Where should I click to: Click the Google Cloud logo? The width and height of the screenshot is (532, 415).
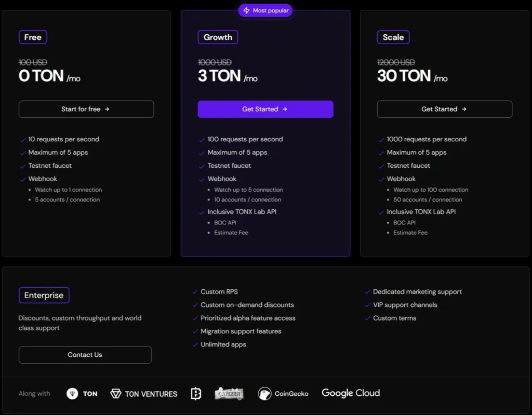coord(351,393)
